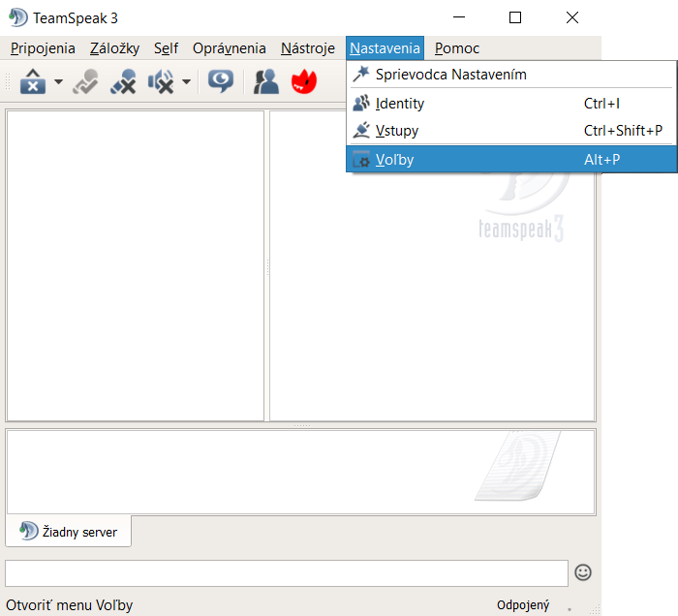Open the Pomoc menu
The height and width of the screenshot is (616, 678).
coord(457,48)
